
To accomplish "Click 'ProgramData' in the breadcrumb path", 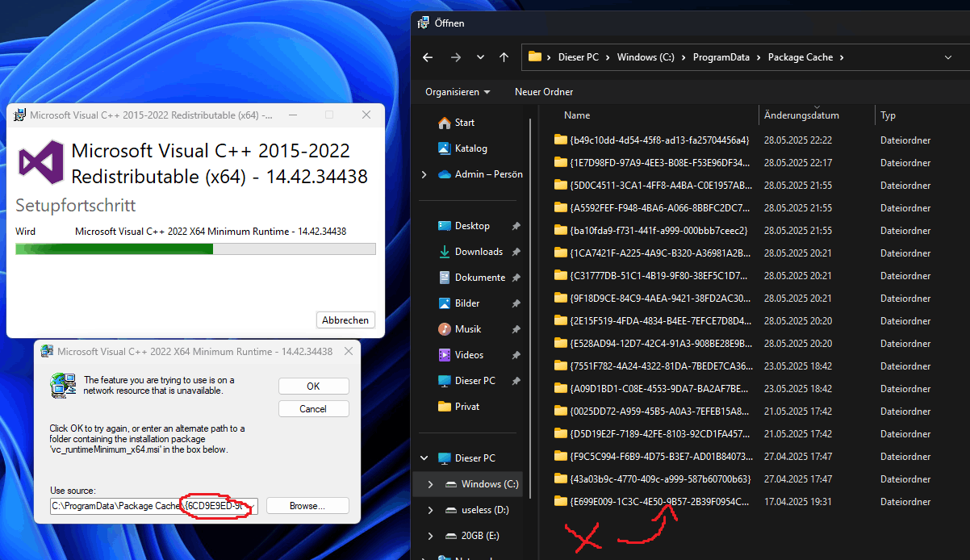I will [721, 57].
